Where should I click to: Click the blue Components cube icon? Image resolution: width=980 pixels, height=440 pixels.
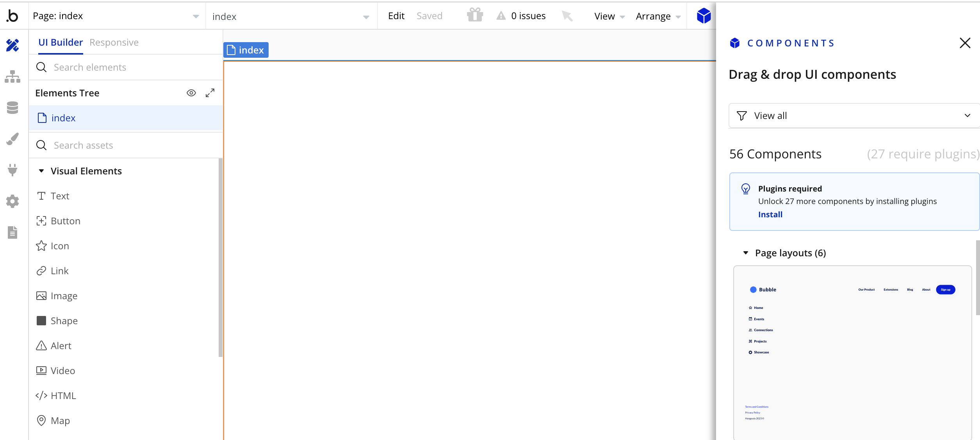704,16
